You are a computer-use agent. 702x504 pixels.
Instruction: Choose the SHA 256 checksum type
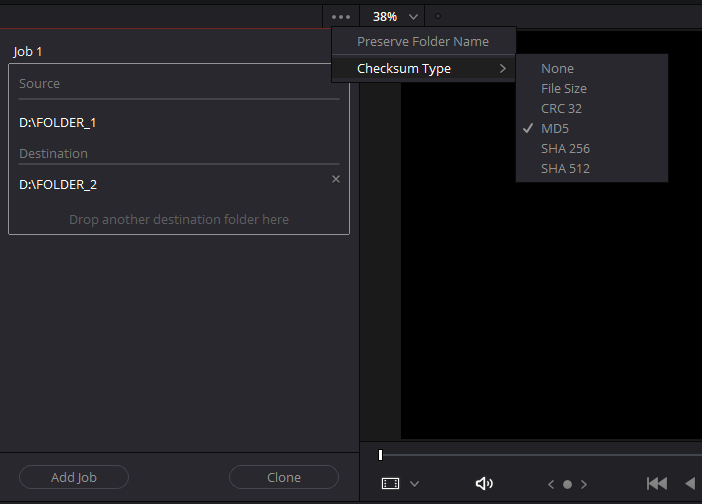[x=565, y=148]
